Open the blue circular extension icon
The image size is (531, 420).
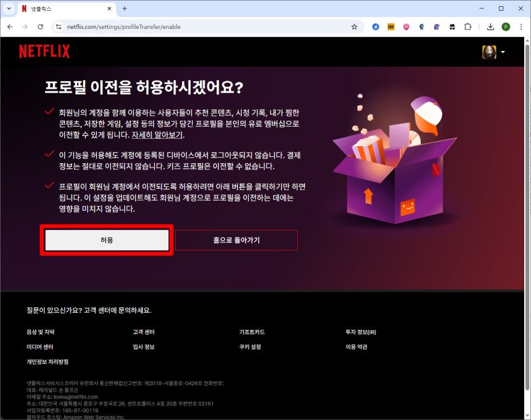pos(376,27)
